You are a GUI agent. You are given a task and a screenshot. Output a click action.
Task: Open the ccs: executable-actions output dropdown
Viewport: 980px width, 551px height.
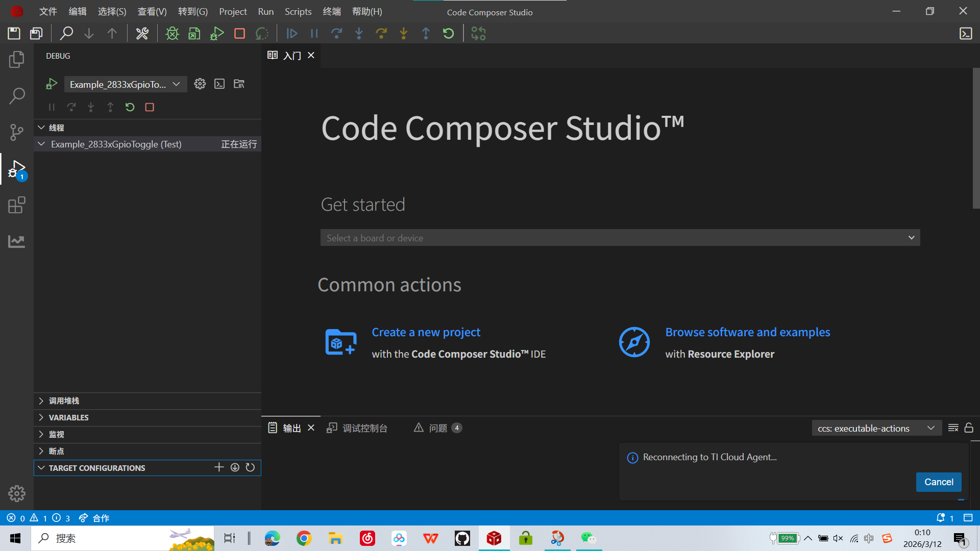875,428
